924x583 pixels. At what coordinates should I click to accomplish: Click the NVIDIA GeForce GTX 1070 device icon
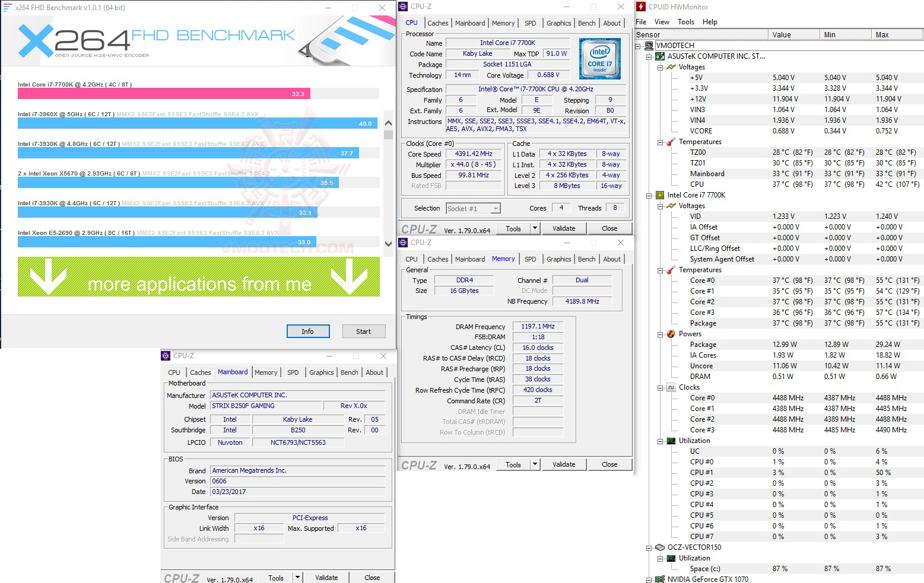659,579
